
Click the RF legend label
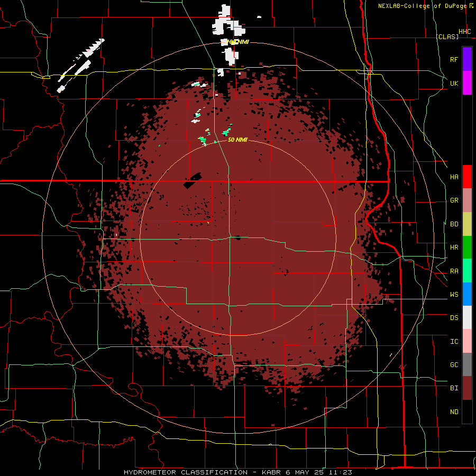click(454, 59)
